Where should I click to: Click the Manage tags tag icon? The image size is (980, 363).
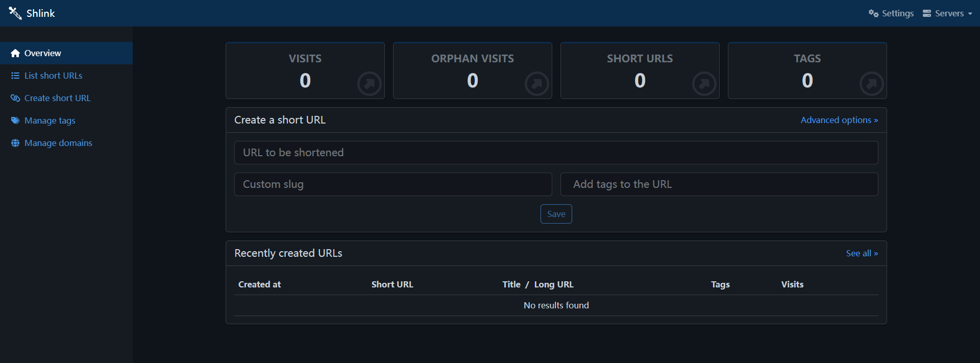pyautogui.click(x=15, y=120)
